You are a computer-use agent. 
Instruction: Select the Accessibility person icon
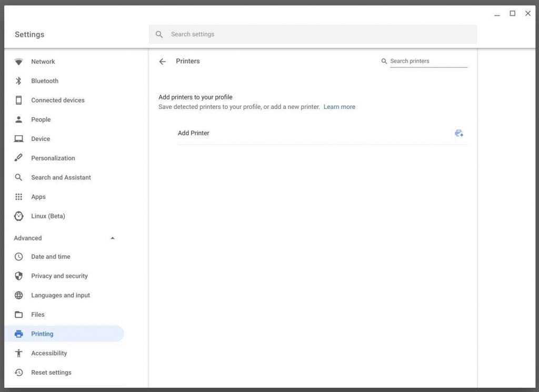(19, 353)
